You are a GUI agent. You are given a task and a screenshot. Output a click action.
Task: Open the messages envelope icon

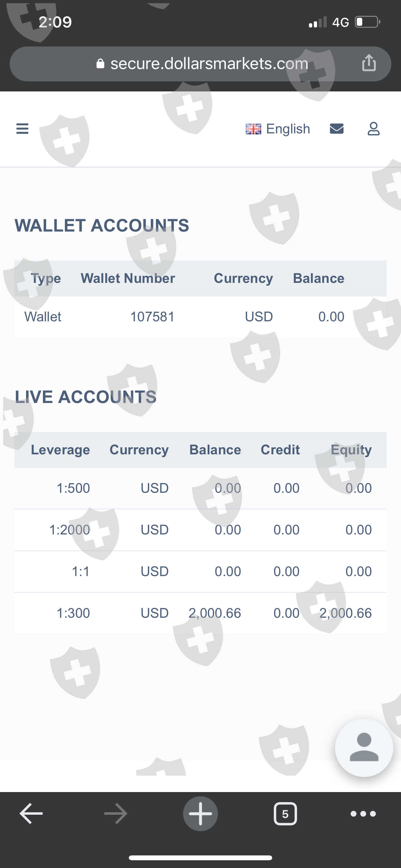(x=336, y=129)
